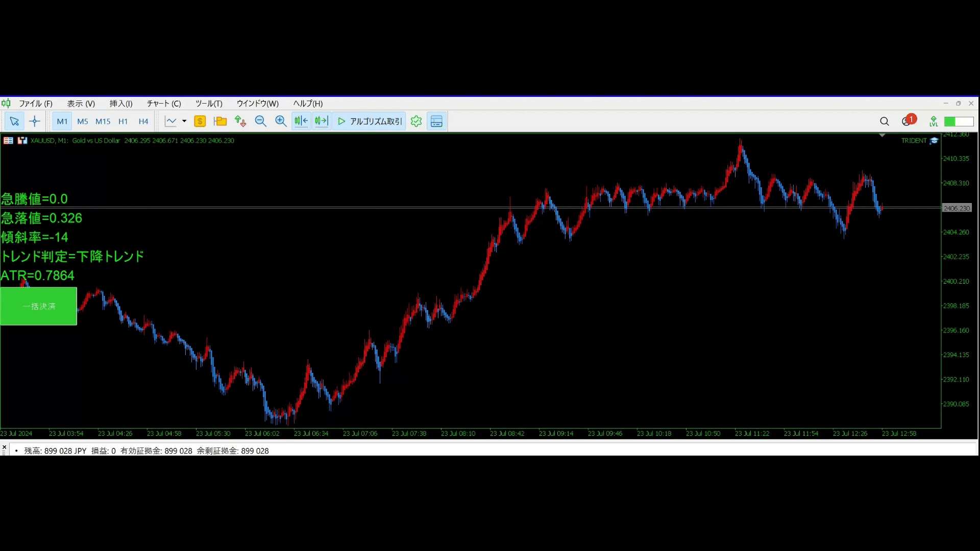Screen dimensions: 980x551
Task: Toggle the アルゴリズム取引 algo trading button
Action: [370, 121]
